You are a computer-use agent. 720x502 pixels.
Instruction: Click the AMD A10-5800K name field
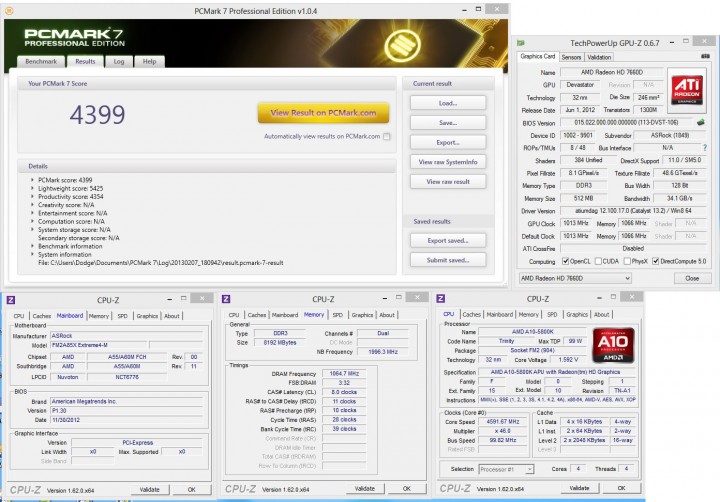click(533, 332)
